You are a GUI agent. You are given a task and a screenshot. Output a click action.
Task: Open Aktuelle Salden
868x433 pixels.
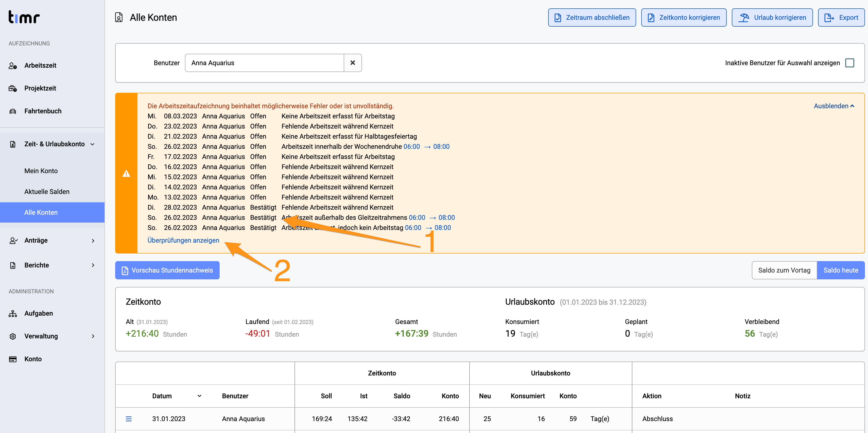point(47,192)
